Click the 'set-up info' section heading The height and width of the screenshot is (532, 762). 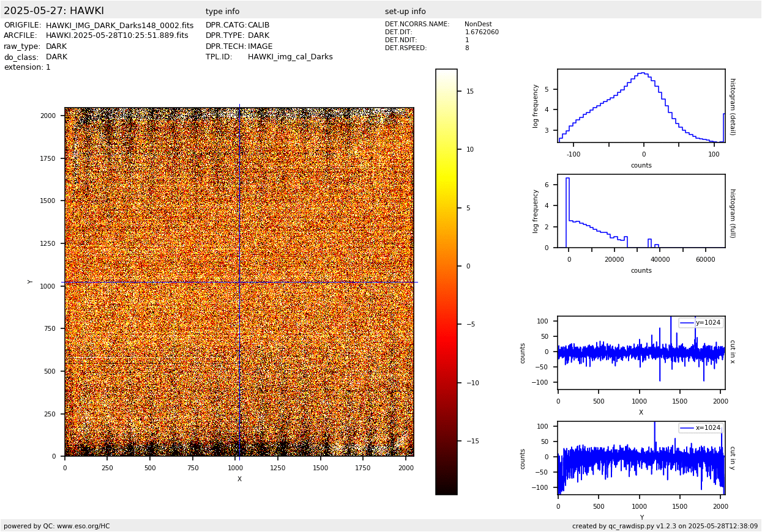click(x=405, y=12)
